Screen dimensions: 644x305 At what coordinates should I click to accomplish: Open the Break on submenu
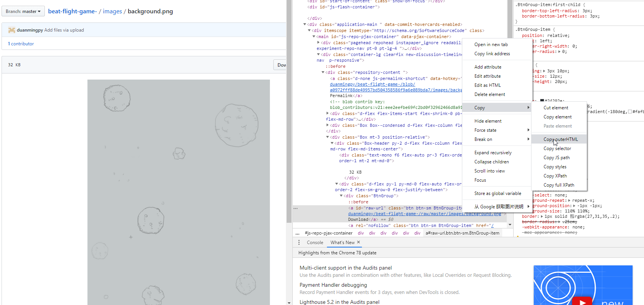click(497, 139)
